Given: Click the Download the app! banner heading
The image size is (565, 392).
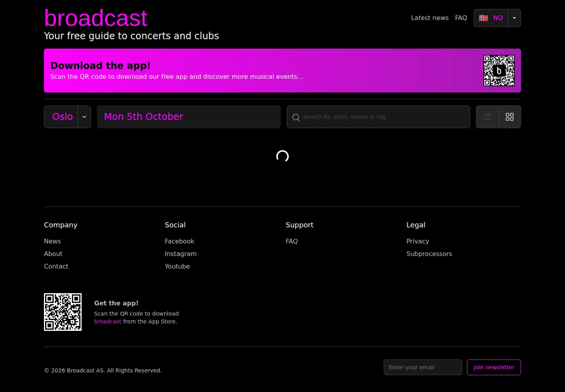Looking at the screenshot, I should [x=100, y=65].
